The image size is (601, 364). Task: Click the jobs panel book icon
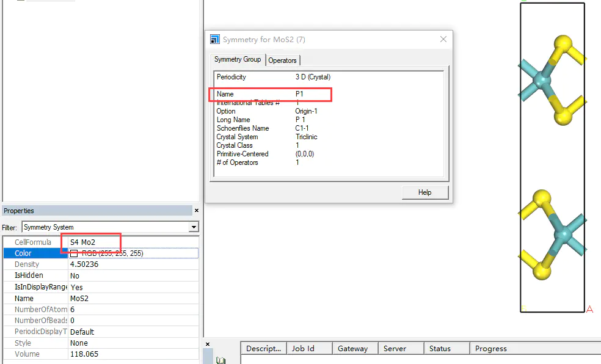click(220, 360)
